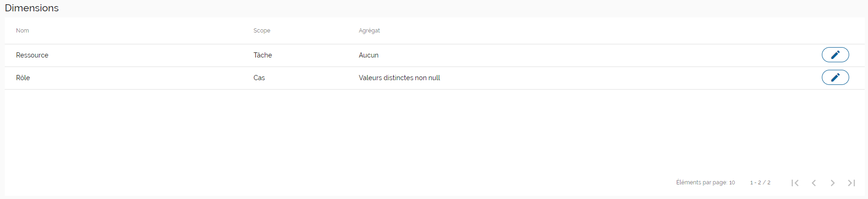
Task: Click the Dimensions section title
Action: pos(32,8)
